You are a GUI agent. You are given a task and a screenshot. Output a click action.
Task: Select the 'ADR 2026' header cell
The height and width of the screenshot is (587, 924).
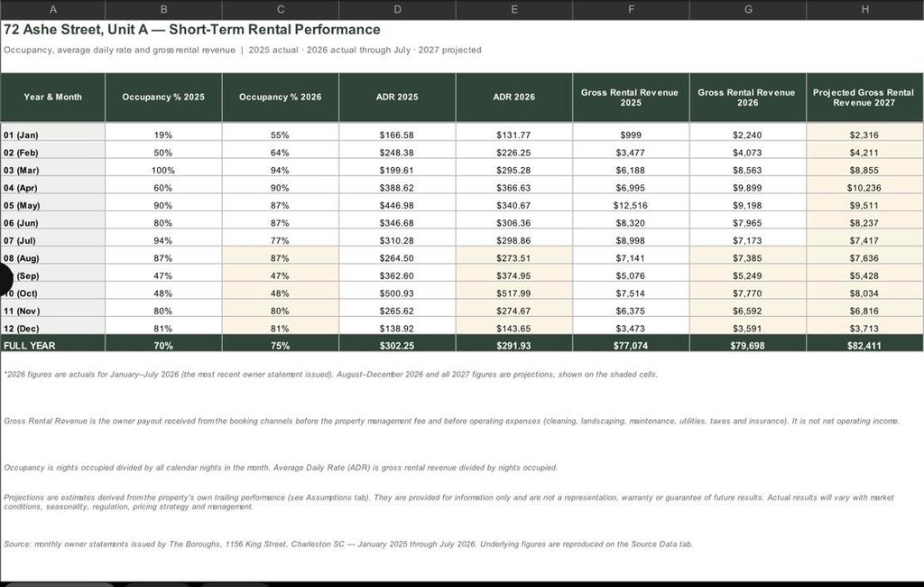click(513, 98)
